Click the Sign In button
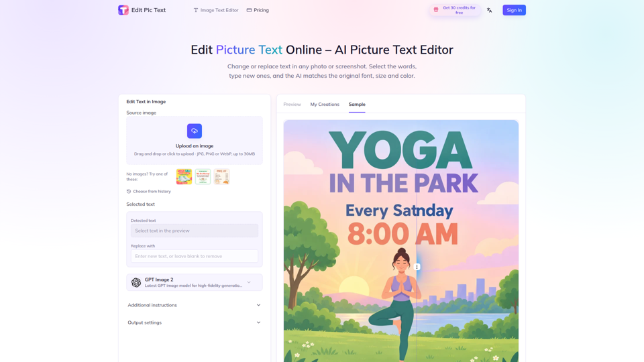 [515, 10]
